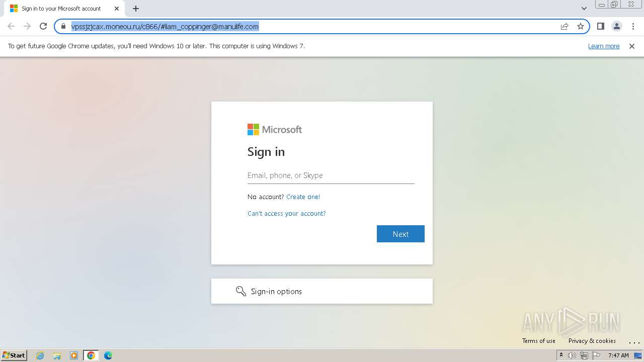The width and height of the screenshot is (644, 362).
Task: Open the 'Learn more' link
Action: point(604,46)
